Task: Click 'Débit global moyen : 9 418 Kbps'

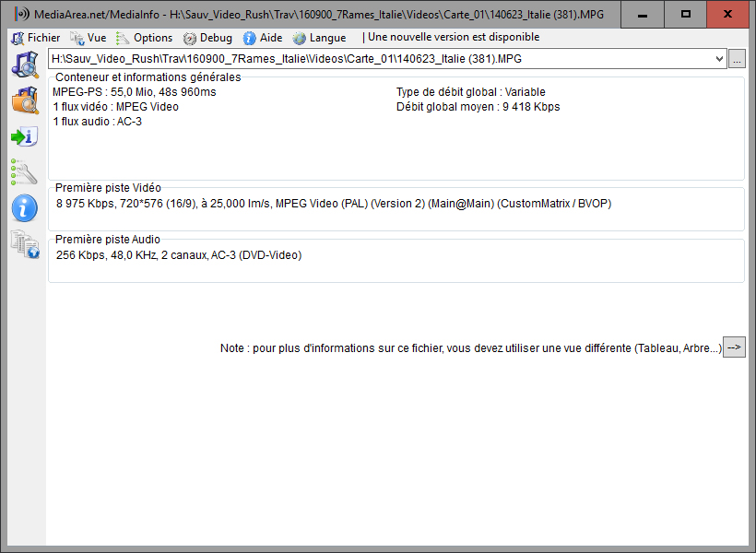Action: pyautogui.click(x=478, y=107)
